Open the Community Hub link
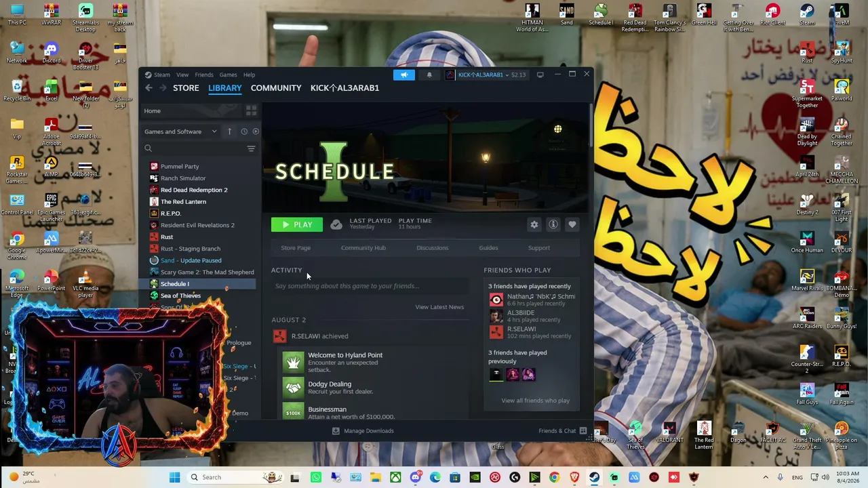The height and width of the screenshot is (488, 868). click(x=363, y=248)
